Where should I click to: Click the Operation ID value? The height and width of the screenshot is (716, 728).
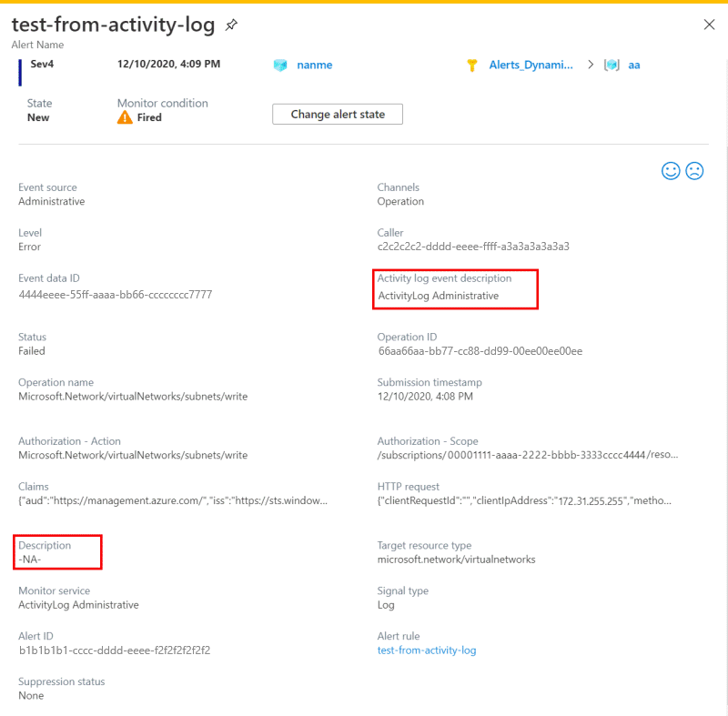tap(480, 351)
